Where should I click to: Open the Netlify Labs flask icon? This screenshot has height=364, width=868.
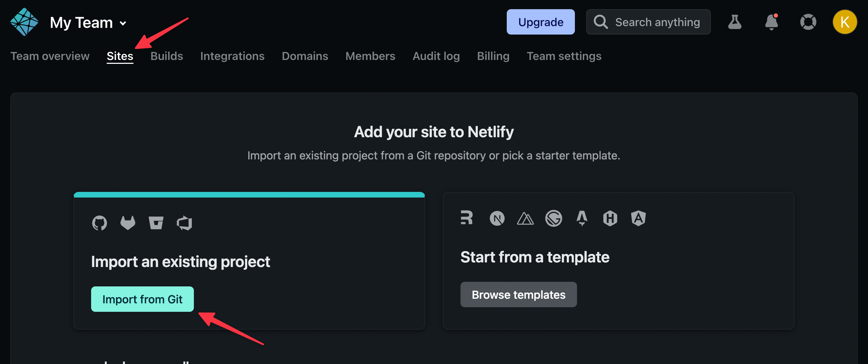pyautogui.click(x=735, y=22)
